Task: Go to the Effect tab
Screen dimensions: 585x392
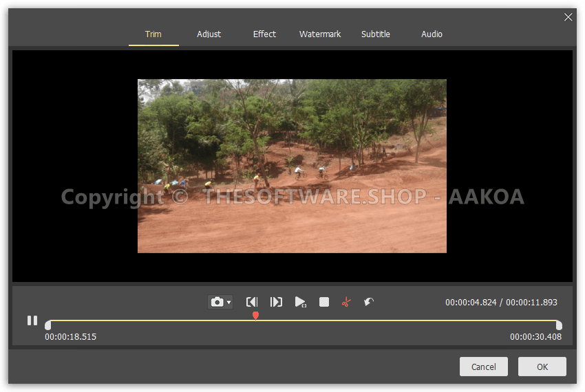Action: tap(264, 34)
